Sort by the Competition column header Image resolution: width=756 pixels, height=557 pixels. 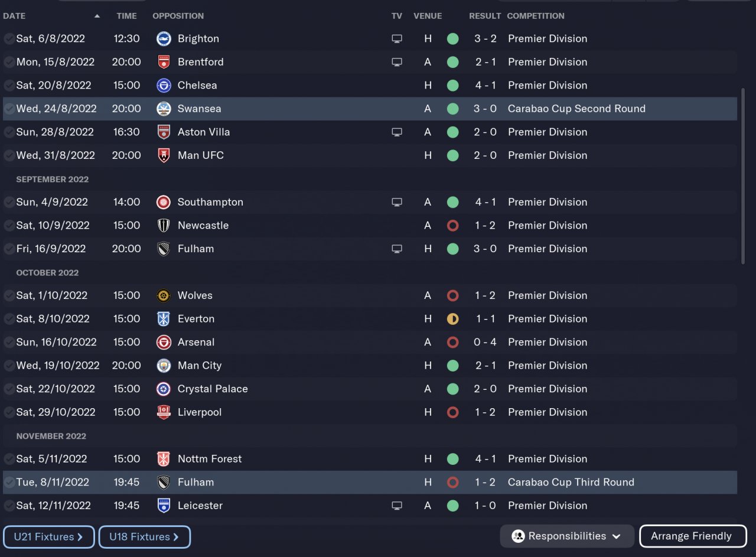coord(535,16)
